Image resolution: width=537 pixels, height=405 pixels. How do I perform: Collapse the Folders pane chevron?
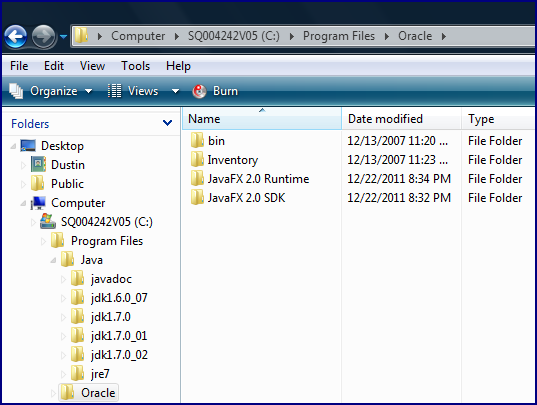167,123
